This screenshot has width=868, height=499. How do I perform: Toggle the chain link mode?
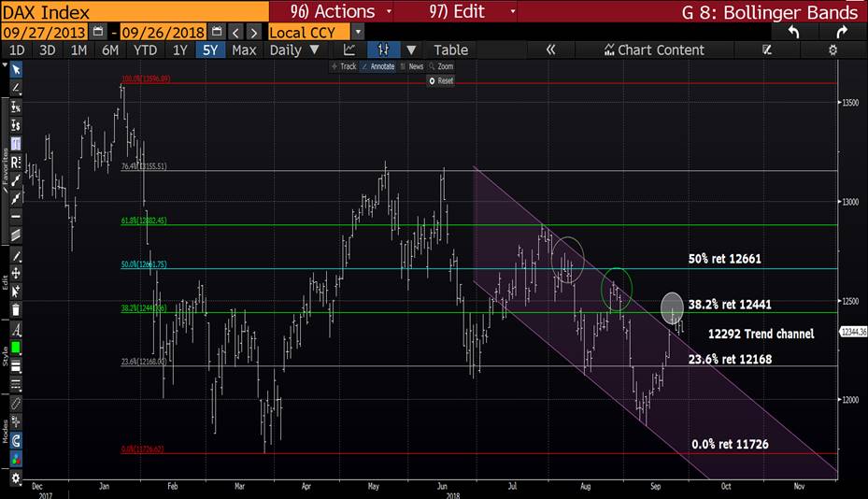coord(16,404)
